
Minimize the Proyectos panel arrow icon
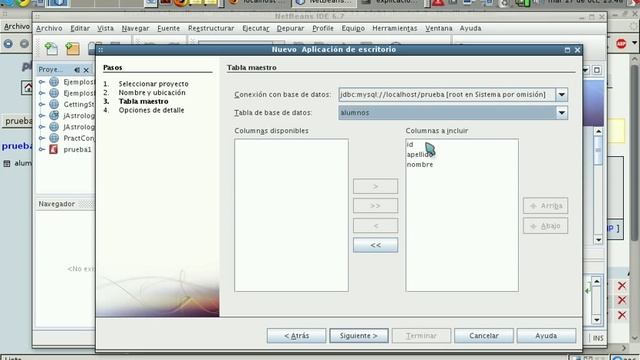click(x=77, y=70)
